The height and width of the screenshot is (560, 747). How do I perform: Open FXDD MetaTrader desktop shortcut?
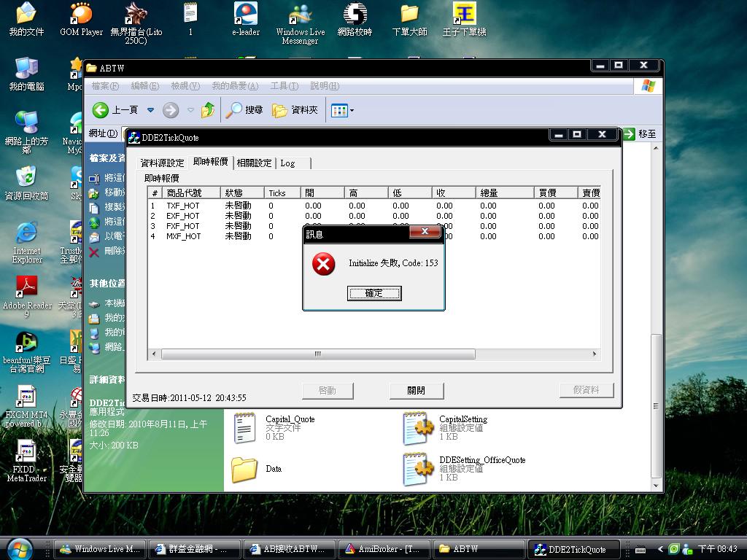coord(27,461)
